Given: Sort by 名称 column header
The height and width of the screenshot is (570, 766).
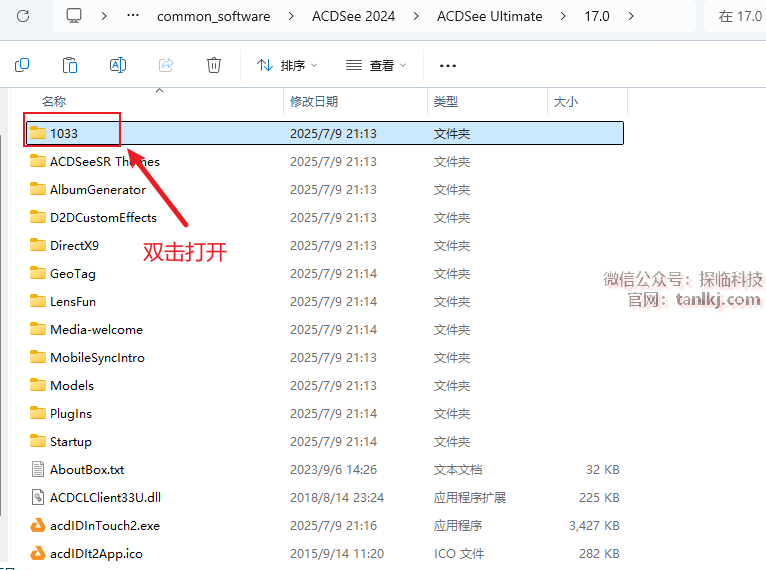Looking at the screenshot, I should [54, 102].
